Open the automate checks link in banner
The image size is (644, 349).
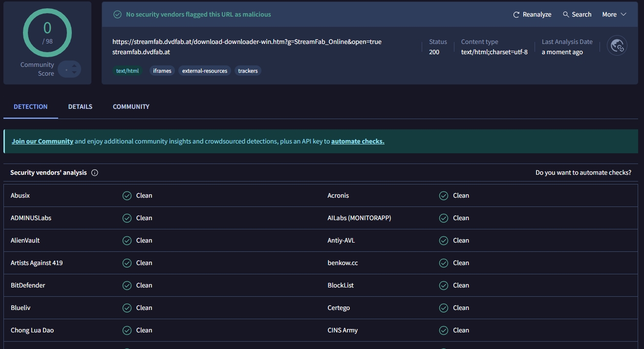pyautogui.click(x=358, y=142)
